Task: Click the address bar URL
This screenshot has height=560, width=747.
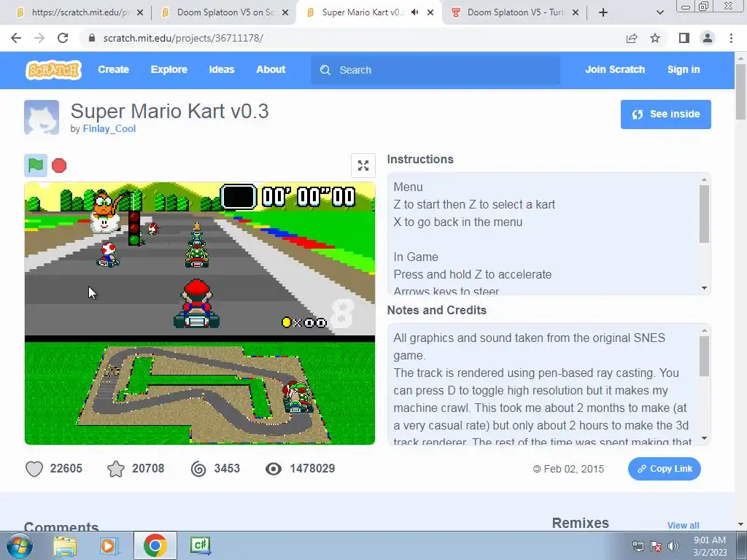Action: click(183, 38)
